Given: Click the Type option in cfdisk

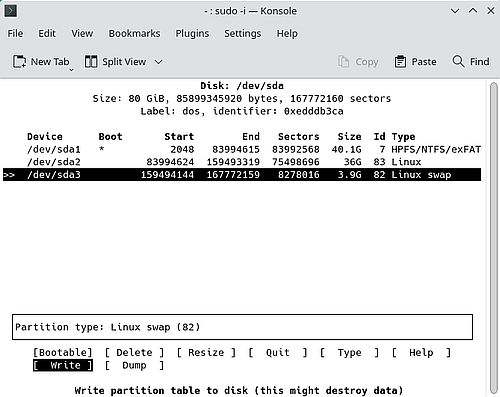Looking at the screenshot, I should 349,352.
